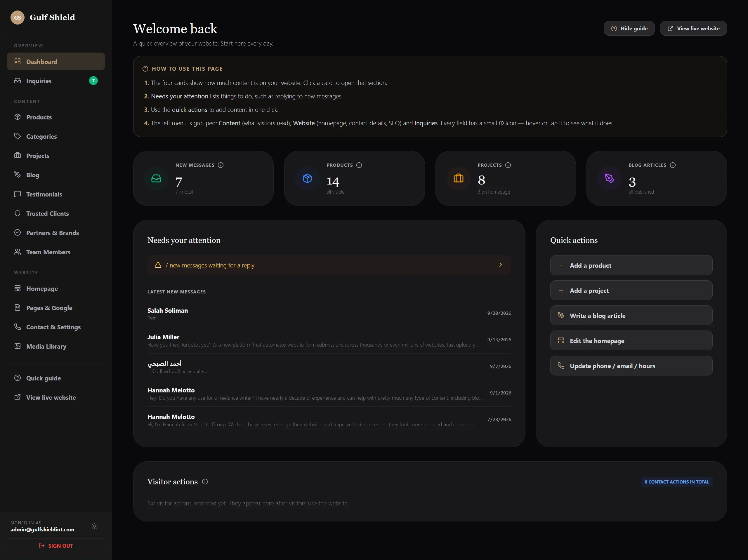Go to Categories section
Viewport: 748px width, 560px height.
(x=56, y=136)
